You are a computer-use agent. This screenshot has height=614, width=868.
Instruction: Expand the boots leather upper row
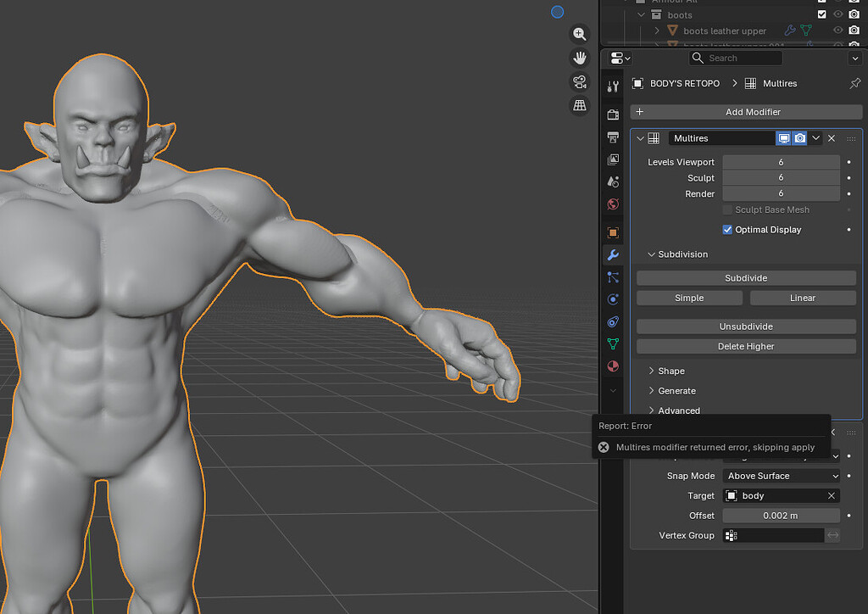[x=657, y=31]
